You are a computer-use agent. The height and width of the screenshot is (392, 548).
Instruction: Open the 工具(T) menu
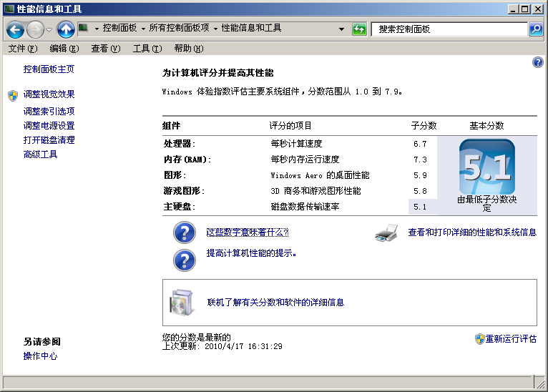click(x=147, y=49)
